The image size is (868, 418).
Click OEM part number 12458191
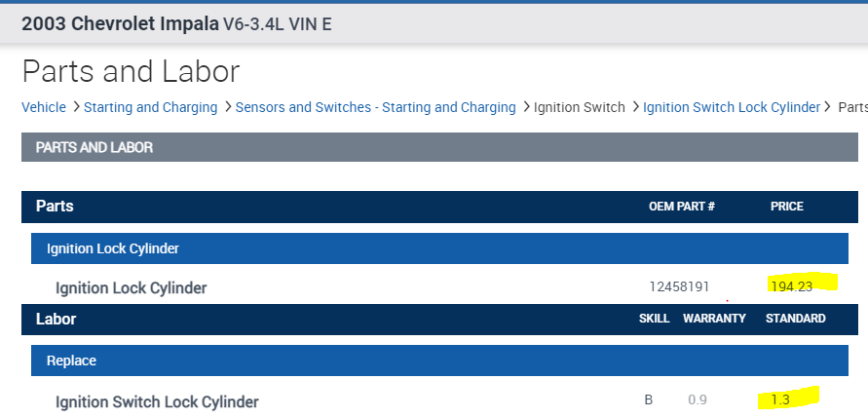coord(679,286)
